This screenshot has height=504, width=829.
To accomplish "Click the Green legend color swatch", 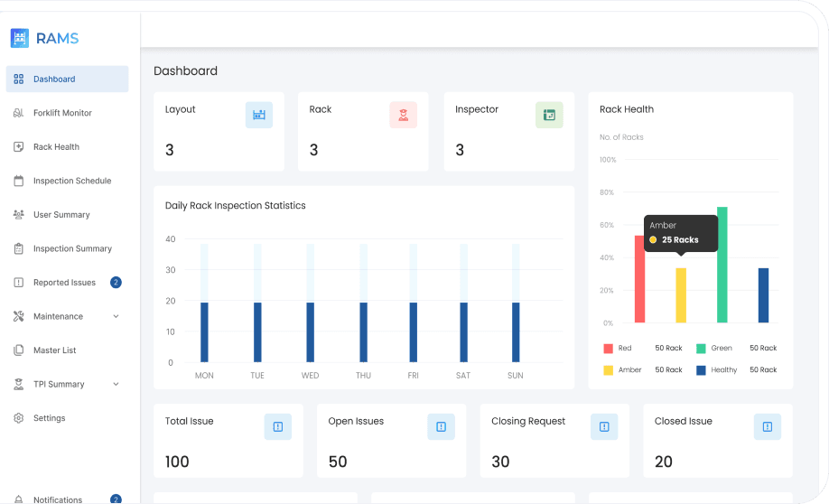I will [x=701, y=349].
